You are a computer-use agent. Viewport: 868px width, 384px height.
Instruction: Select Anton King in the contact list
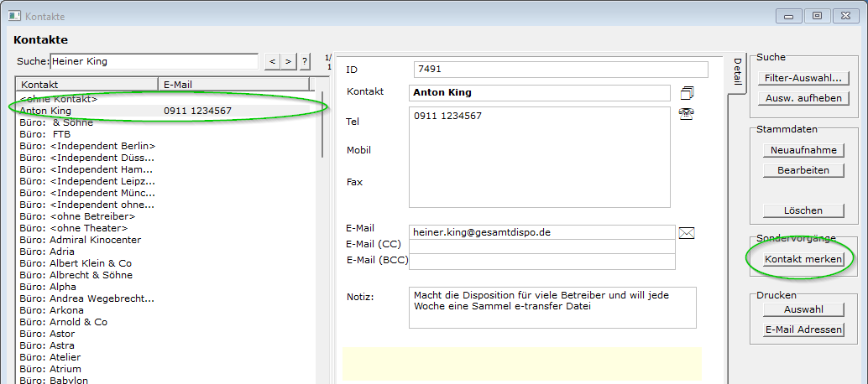click(x=46, y=111)
